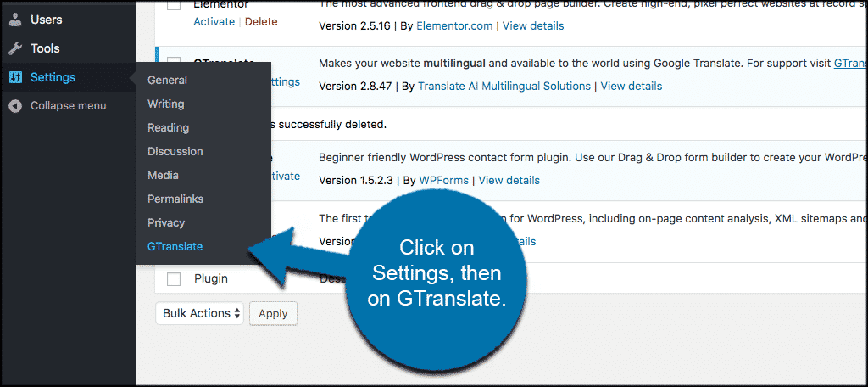Tick the select-all Plugin footer checkbox

click(x=174, y=279)
